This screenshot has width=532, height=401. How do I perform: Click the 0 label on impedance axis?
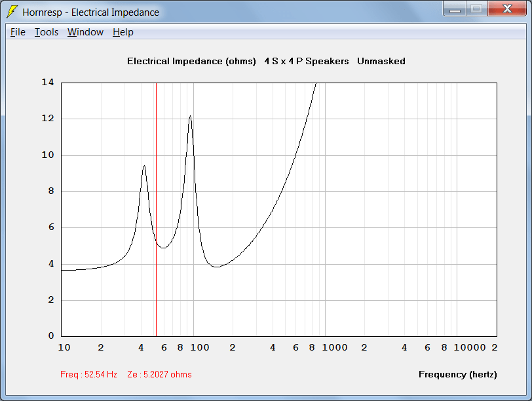pyautogui.click(x=51, y=335)
